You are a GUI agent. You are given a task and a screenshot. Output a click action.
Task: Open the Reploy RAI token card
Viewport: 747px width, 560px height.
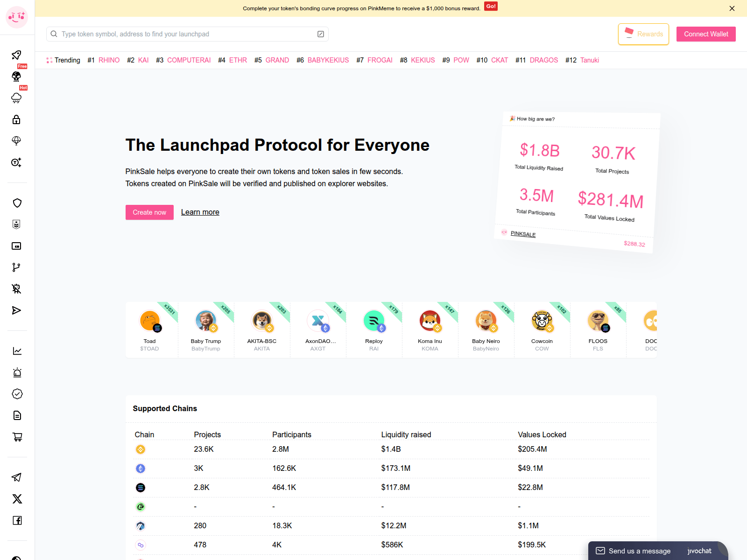pos(374,330)
